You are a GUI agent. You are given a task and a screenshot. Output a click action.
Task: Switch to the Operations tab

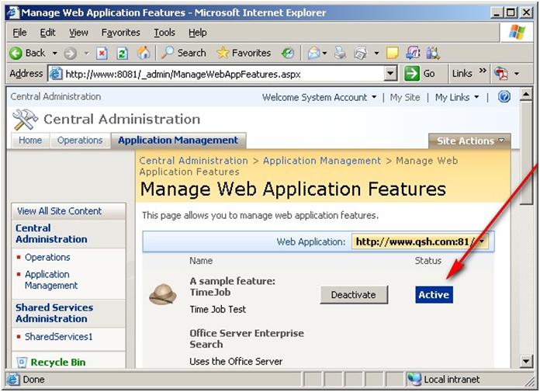[80, 140]
